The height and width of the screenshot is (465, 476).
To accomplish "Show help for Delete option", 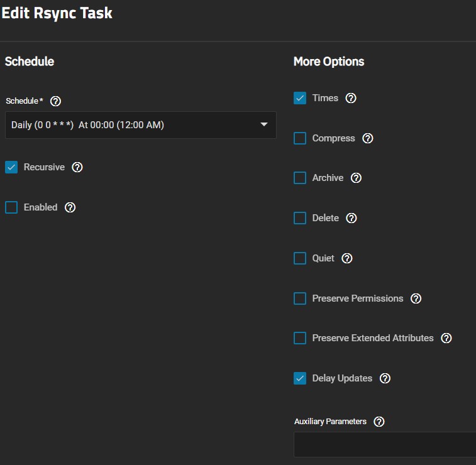I will 351,218.
